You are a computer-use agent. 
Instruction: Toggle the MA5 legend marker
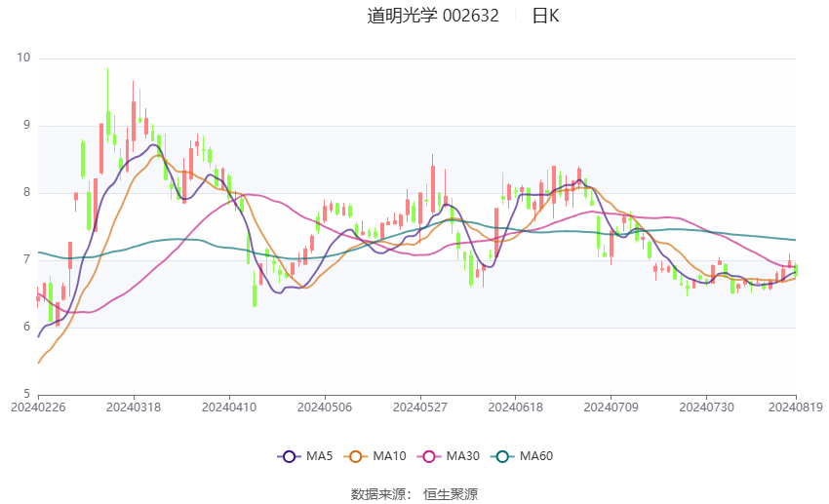[289, 456]
